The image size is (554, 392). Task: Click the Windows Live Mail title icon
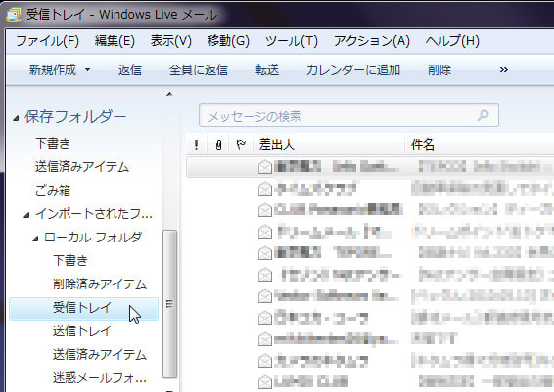(x=14, y=15)
